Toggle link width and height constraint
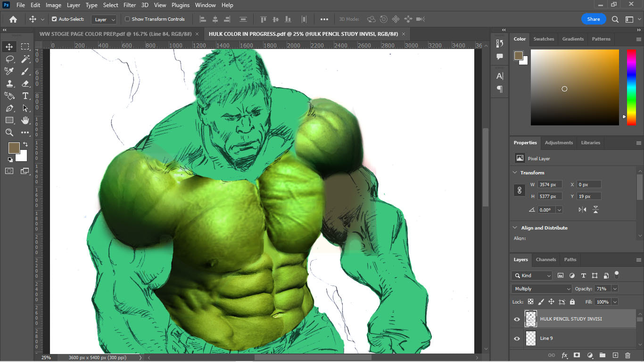Image resolution: width=644 pixels, height=362 pixels. [x=520, y=190]
